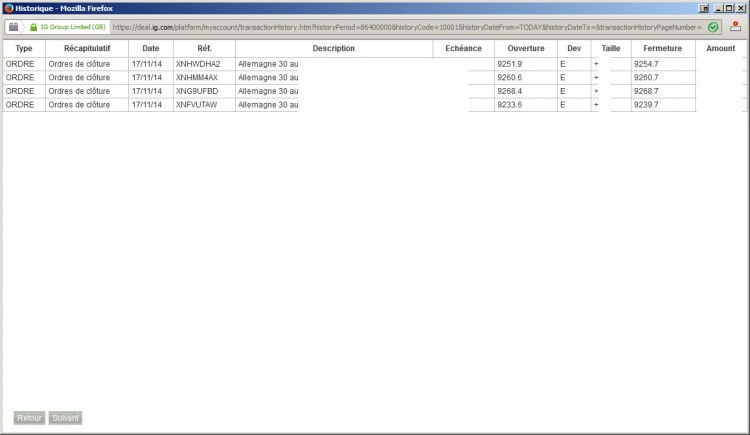This screenshot has width=750, height=435.
Task: Click closing price 9239.7
Action: pos(646,105)
